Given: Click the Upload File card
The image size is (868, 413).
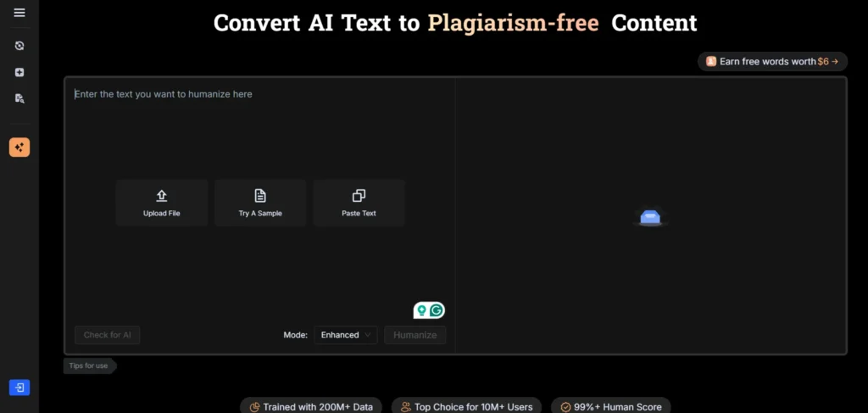Looking at the screenshot, I should pos(162,203).
